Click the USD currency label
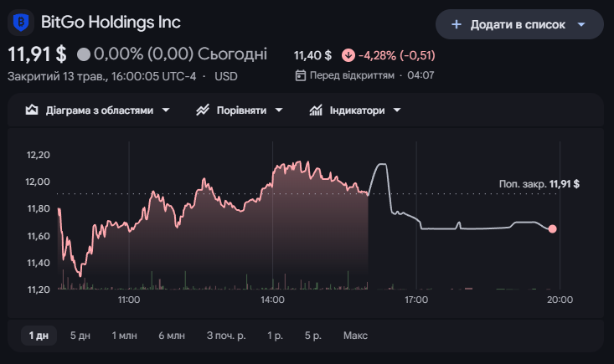Screen dimensions: 614x364 click(x=226, y=76)
